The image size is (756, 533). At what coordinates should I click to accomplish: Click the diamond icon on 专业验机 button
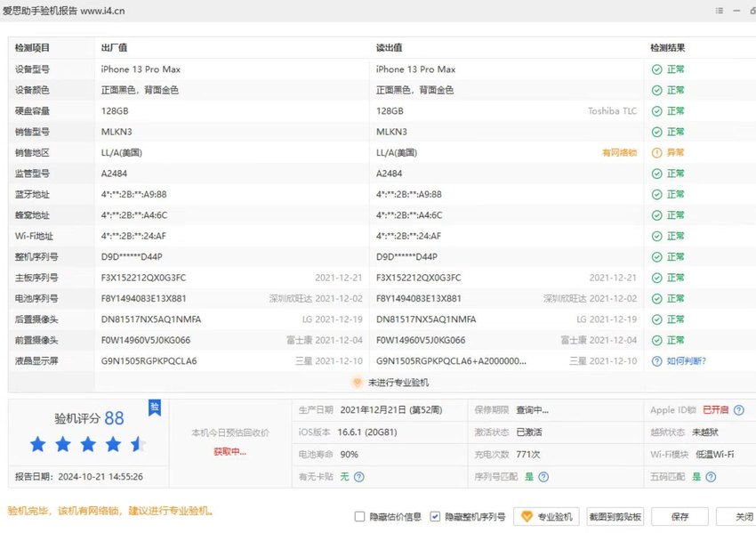(x=527, y=517)
